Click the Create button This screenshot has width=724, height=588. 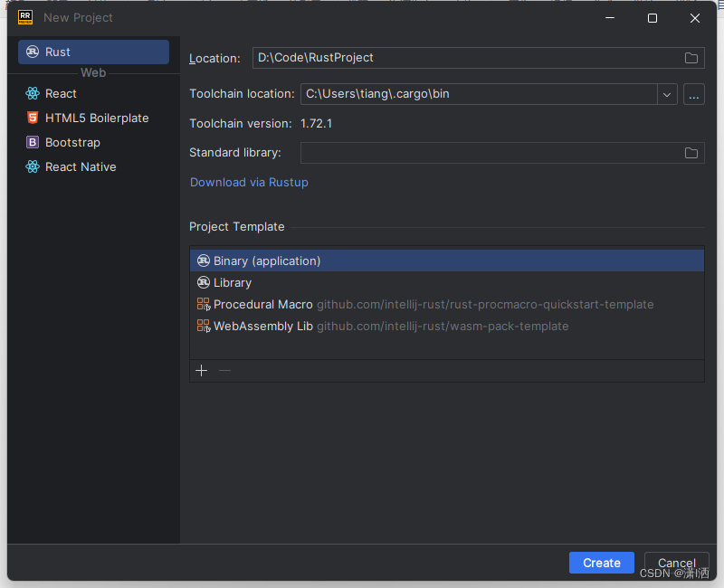coord(602,563)
